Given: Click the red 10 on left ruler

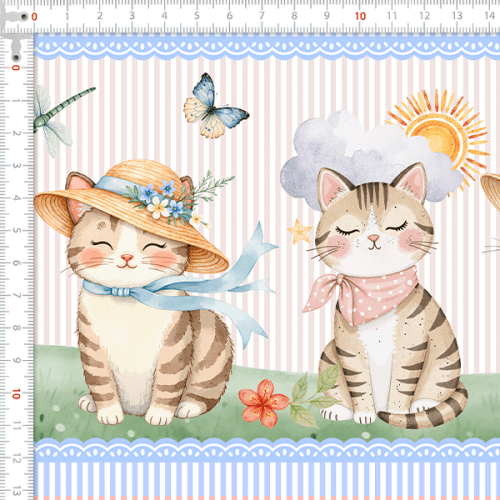Looking at the screenshot, I should (x=16, y=394).
